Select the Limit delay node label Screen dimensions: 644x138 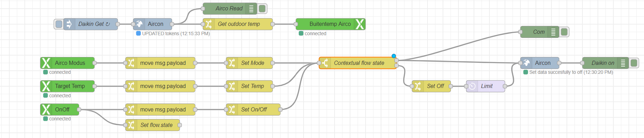coord(487,86)
